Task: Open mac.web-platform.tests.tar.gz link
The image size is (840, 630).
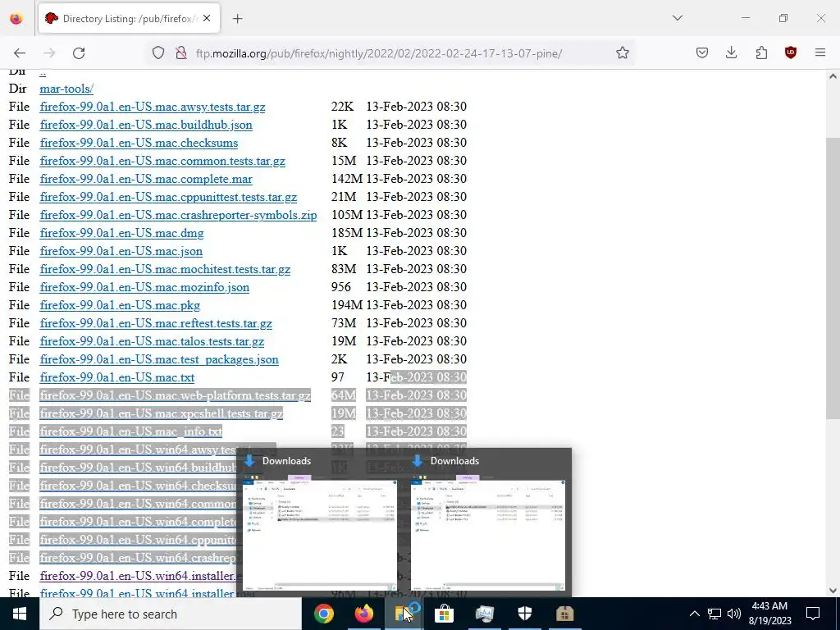Action: coord(176,395)
